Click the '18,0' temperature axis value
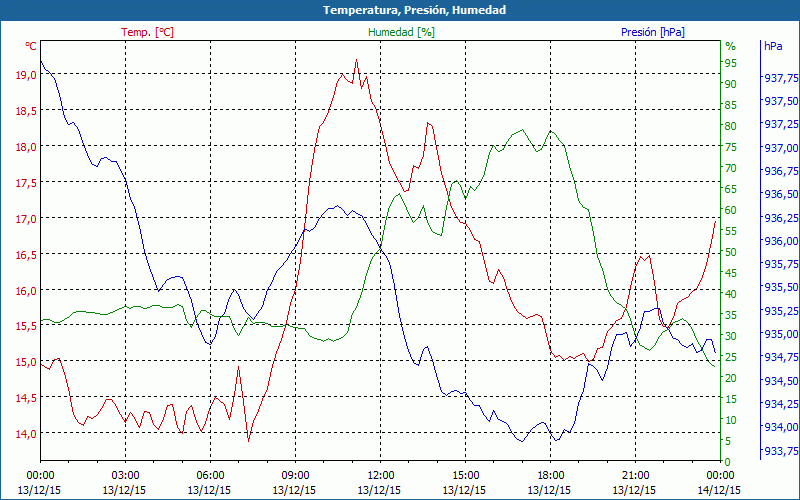 tap(27, 146)
